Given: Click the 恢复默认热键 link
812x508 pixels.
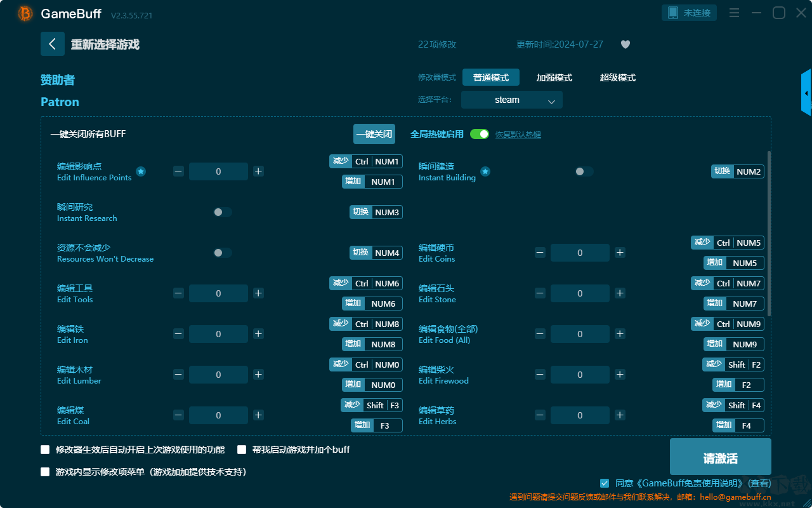Looking at the screenshot, I should pos(518,135).
